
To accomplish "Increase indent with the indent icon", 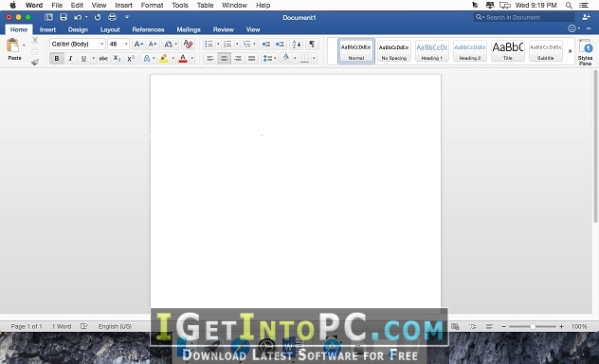I will [x=280, y=44].
